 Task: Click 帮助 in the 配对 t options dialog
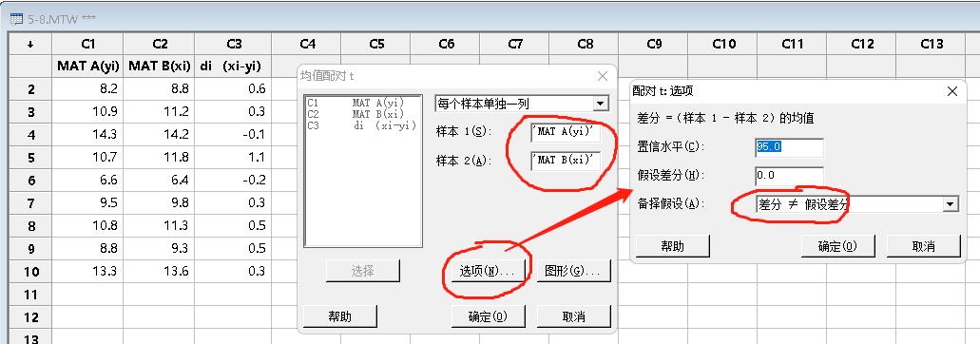[672, 246]
